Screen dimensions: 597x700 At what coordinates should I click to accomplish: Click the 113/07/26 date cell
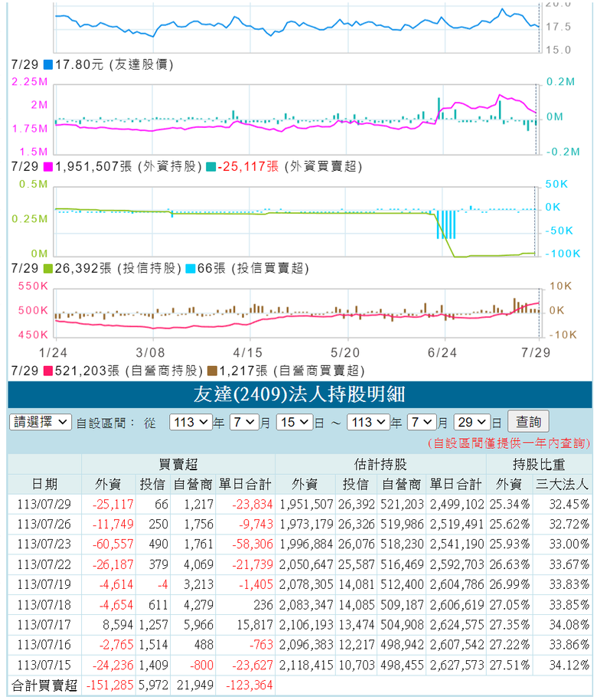pos(44,524)
